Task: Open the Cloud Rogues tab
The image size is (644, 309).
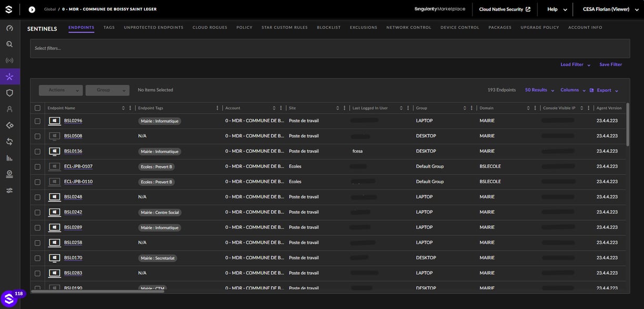Action: point(210,27)
